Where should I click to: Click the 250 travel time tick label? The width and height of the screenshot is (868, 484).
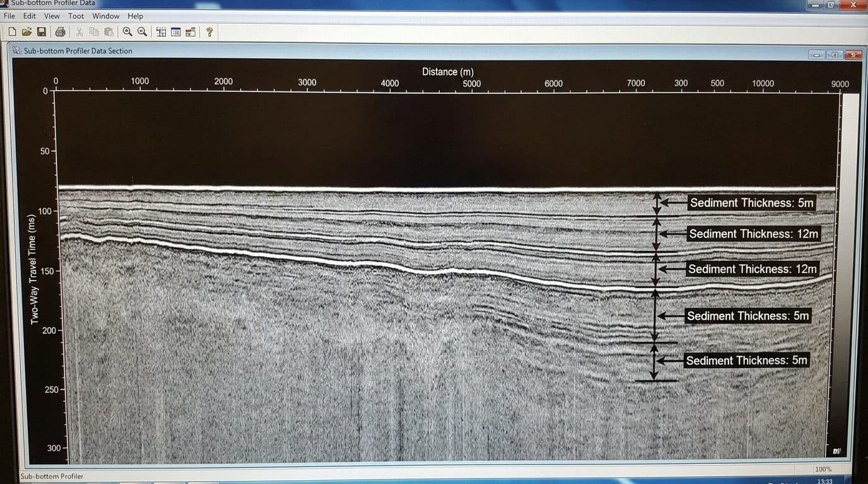[52, 389]
